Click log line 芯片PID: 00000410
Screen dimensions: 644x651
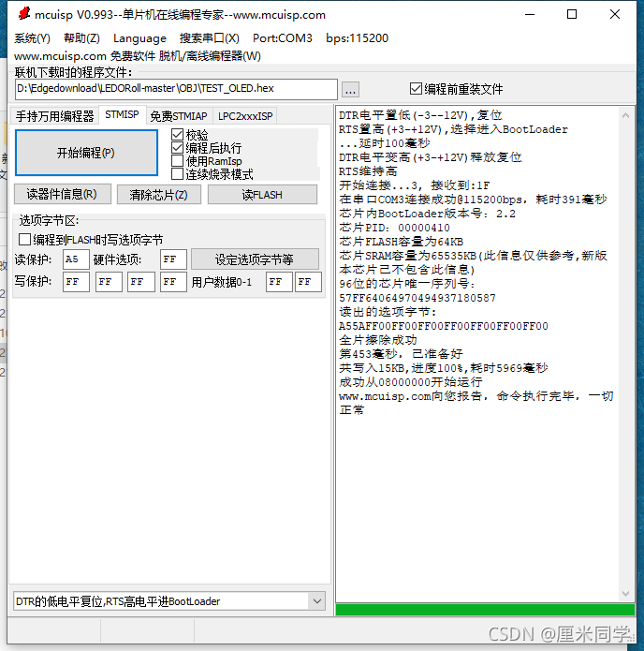394,228
